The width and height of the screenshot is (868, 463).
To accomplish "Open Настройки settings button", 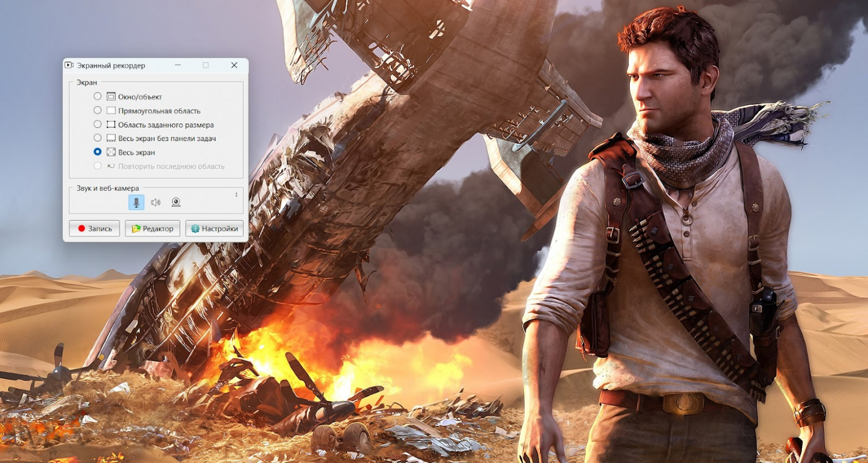I will [x=215, y=229].
